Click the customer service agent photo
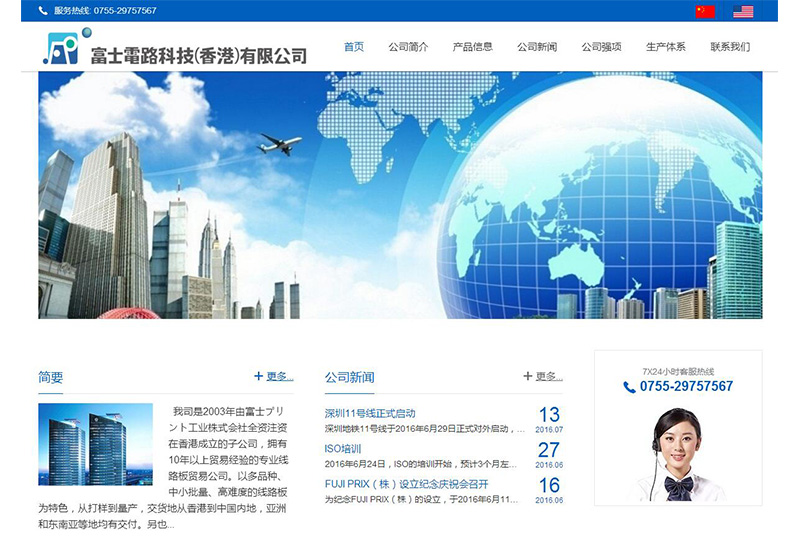Viewport: 800px width, 550px height. [678, 455]
